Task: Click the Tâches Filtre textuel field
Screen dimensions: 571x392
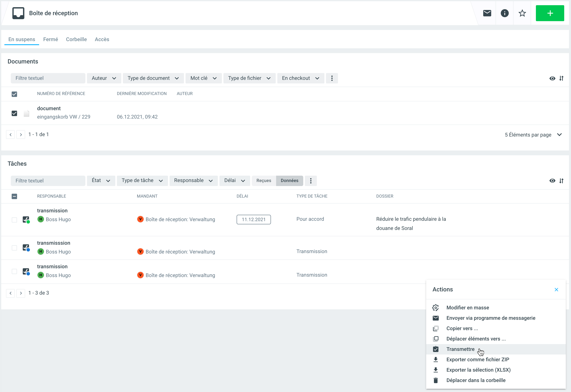Action: pyautogui.click(x=48, y=181)
